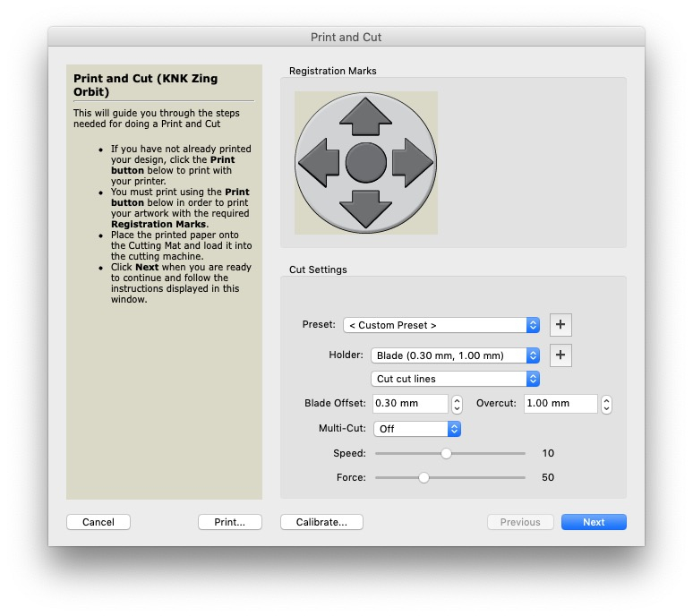Cancel the Print and Cut dialog
693x616 pixels.
(98, 522)
